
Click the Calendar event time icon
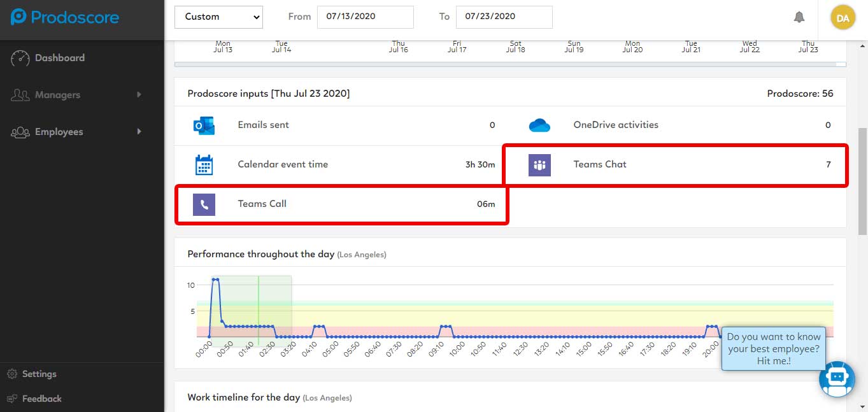click(204, 164)
